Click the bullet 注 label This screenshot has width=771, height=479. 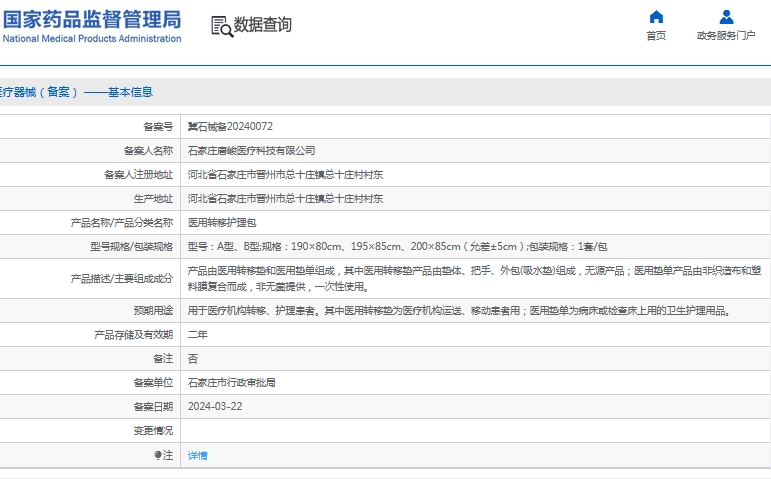click(x=164, y=455)
